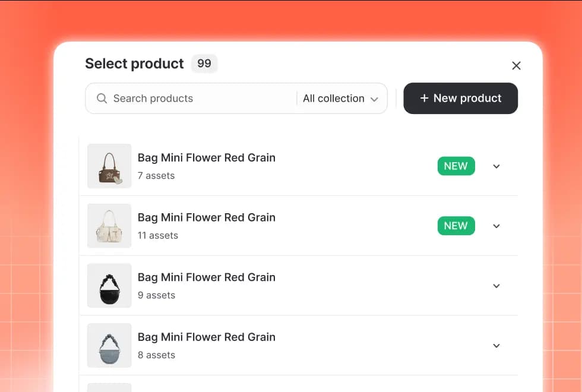Select the brown bag thumbnail
Image resolution: width=582 pixels, height=392 pixels.
[x=109, y=166]
